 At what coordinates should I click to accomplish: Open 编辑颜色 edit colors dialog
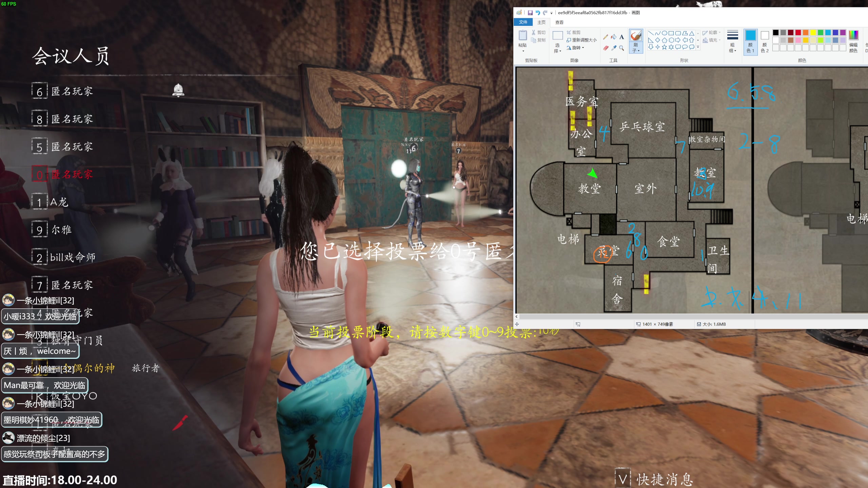(x=853, y=41)
